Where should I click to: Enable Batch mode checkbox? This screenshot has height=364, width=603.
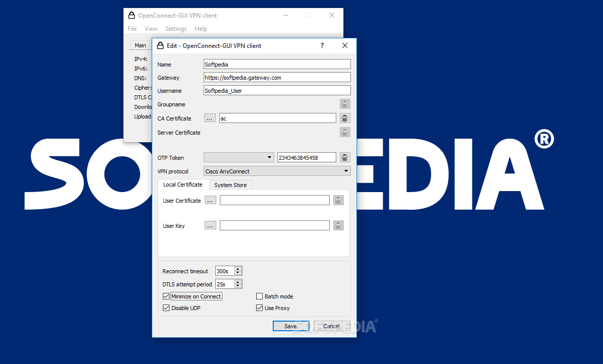tap(260, 296)
